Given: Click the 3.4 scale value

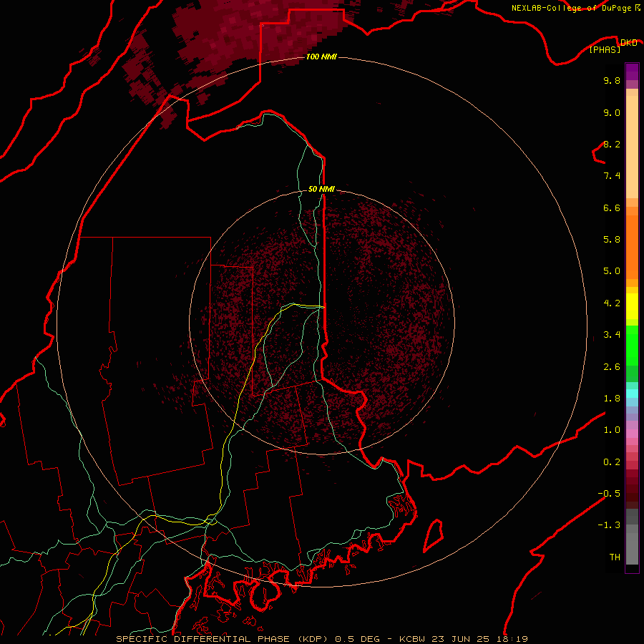Looking at the screenshot, I should point(612,334).
